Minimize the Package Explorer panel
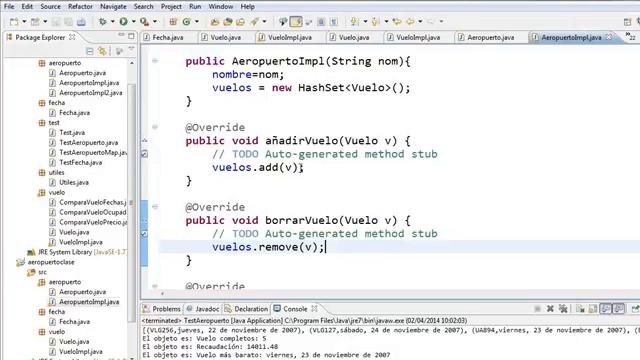Viewport: 640px width, 360px height. [121, 36]
